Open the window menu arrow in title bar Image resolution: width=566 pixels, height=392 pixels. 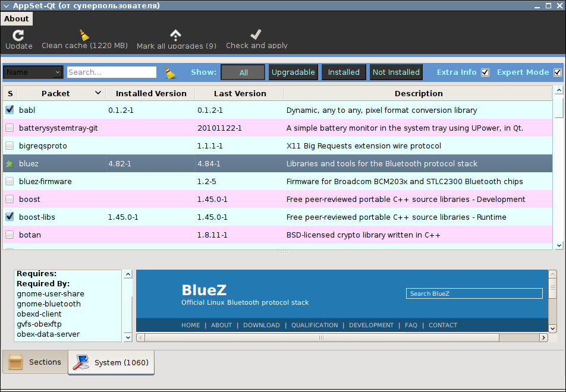pos(6,6)
